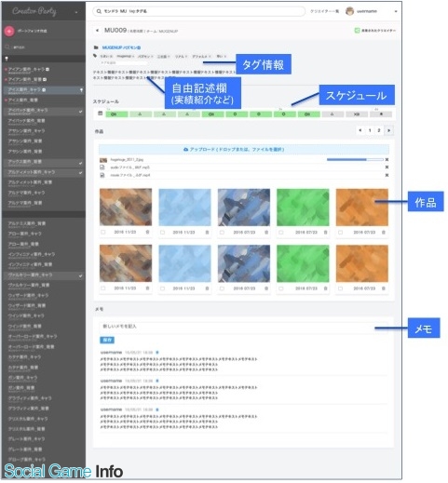
Task: Click the blue save button under memo field
Action: point(107,340)
